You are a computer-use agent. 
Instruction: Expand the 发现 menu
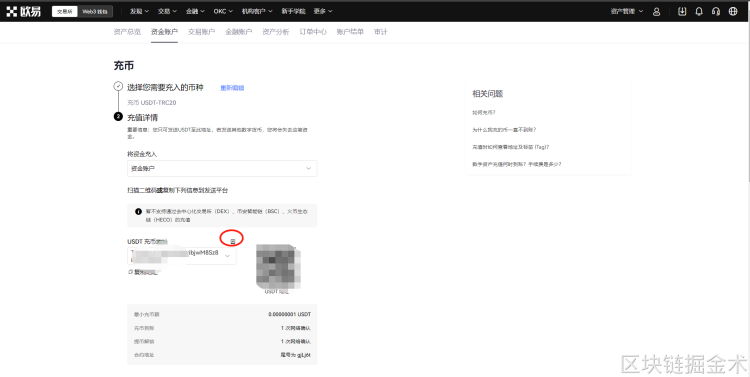pyautogui.click(x=139, y=11)
